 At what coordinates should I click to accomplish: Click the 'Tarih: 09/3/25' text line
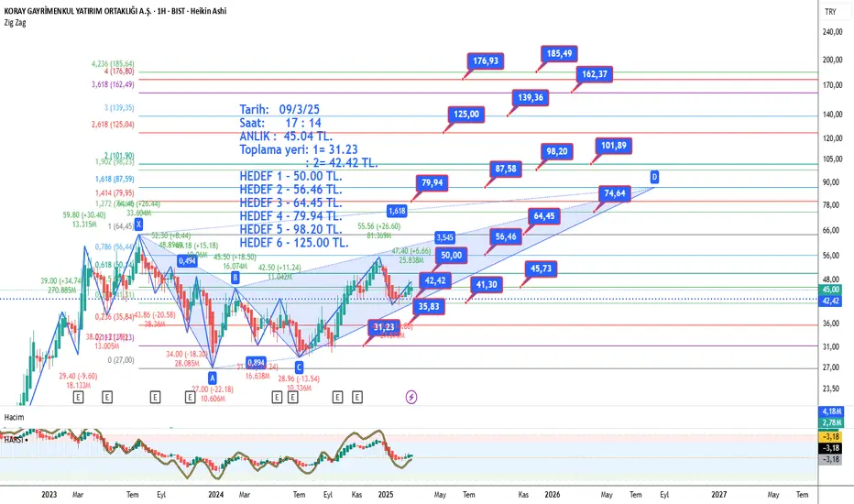point(279,110)
